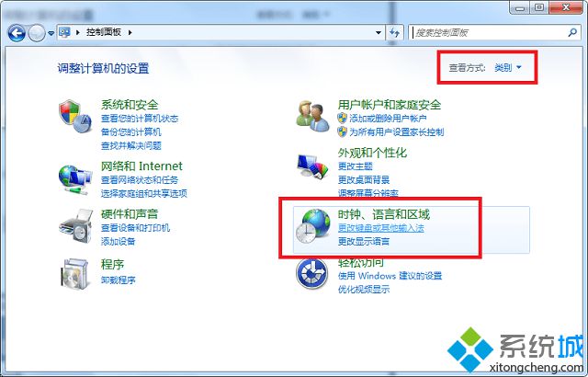Viewport: 588px width, 377px height.
Task: Open recent pages dropdown next to forward button
Action: click(51, 33)
